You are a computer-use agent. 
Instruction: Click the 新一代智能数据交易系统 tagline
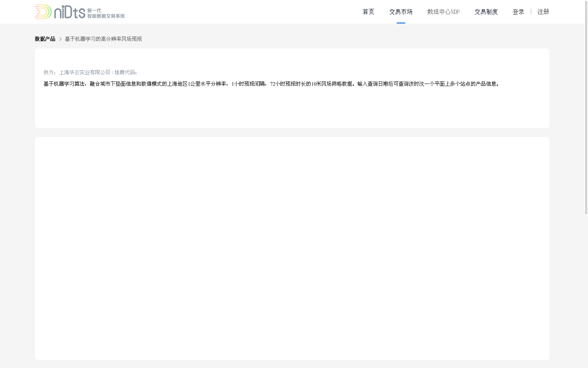pyautogui.click(x=106, y=13)
